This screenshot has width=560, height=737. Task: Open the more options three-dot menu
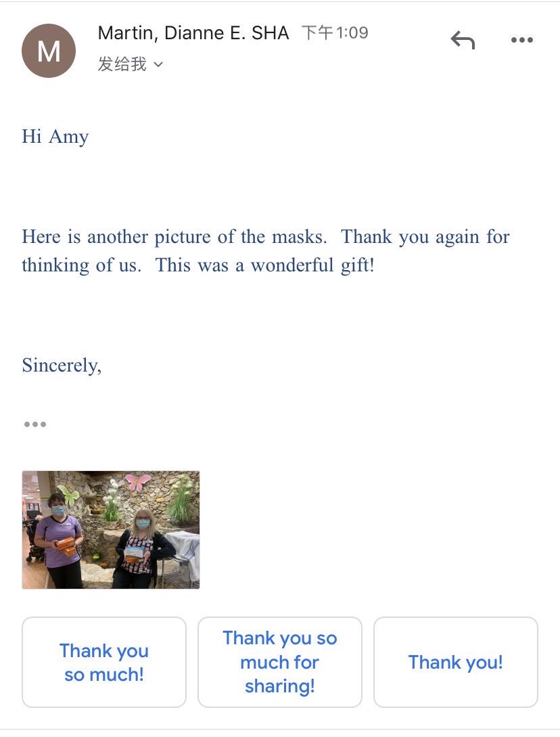point(521,41)
